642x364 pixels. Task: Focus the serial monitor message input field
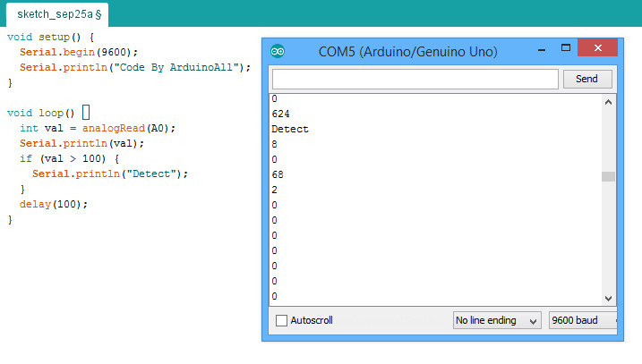[x=415, y=79]
